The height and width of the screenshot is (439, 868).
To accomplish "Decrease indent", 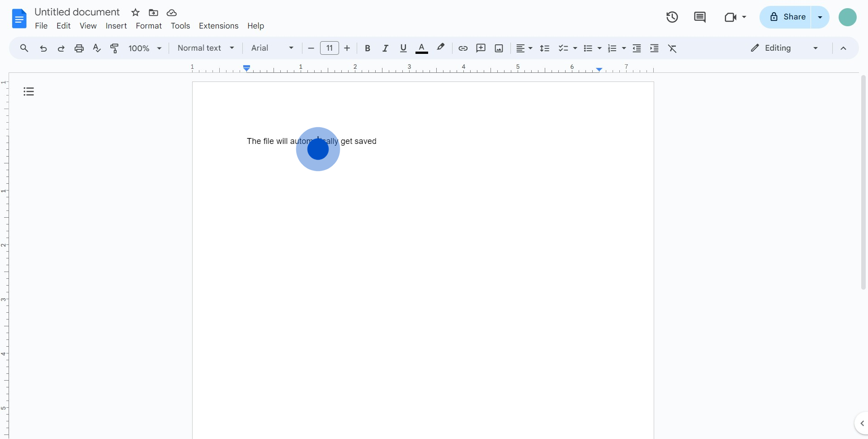I will [x=637, y=48].
